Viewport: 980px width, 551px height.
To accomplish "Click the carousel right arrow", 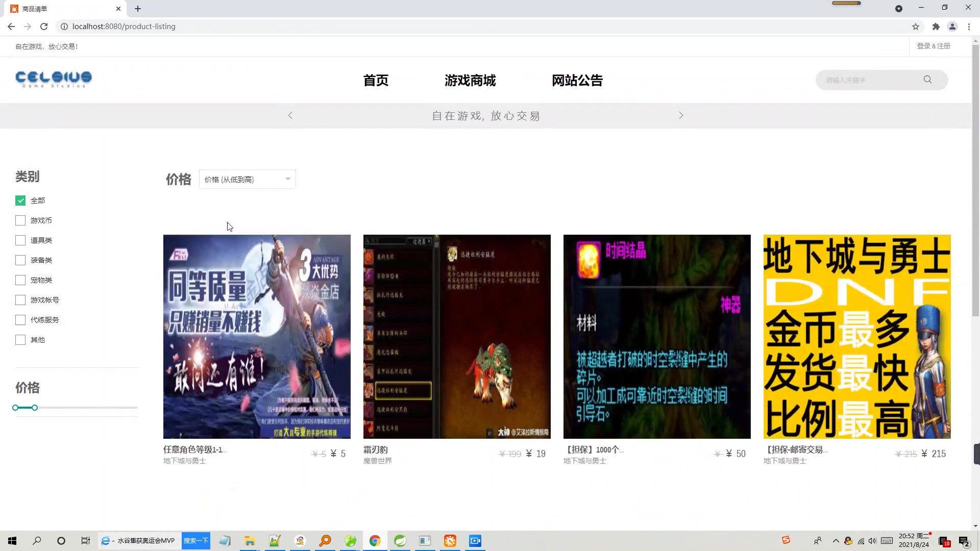I will click(681, 115).
